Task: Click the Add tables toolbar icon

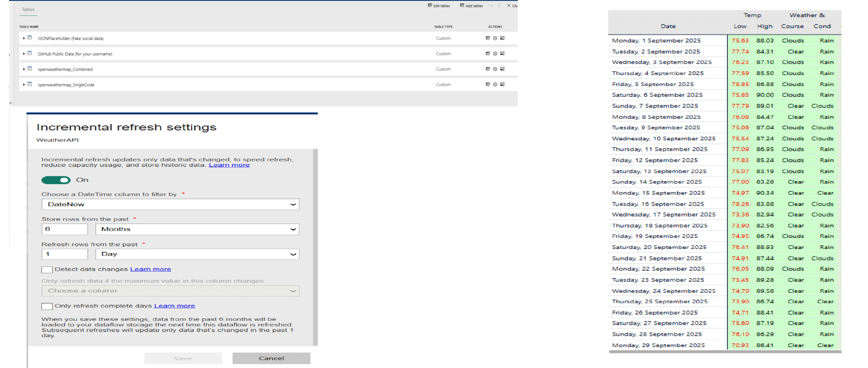Action: (x=462, y=6)
